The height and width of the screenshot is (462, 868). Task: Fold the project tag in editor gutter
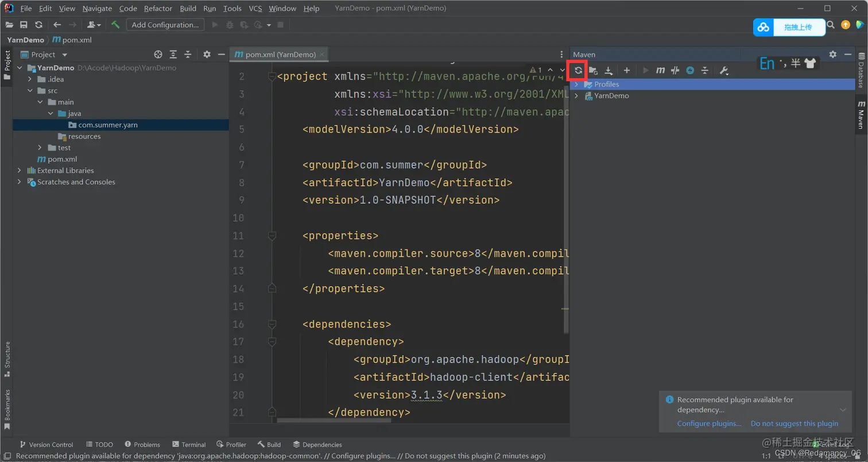pyautogui.click(x=272, y=76)
